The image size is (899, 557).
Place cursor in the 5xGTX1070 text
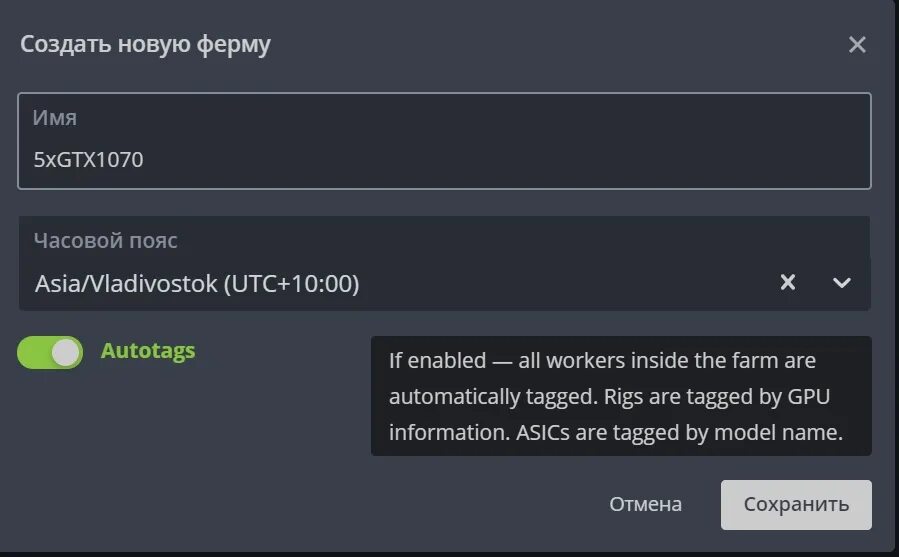pyautogui.click(x=88, y=159)
